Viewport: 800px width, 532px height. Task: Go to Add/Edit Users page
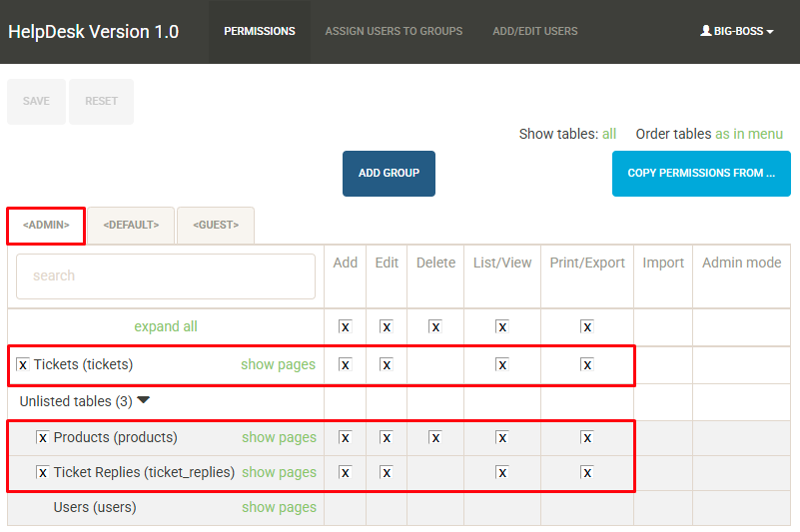pyautogui.click(x=534, y=31)
